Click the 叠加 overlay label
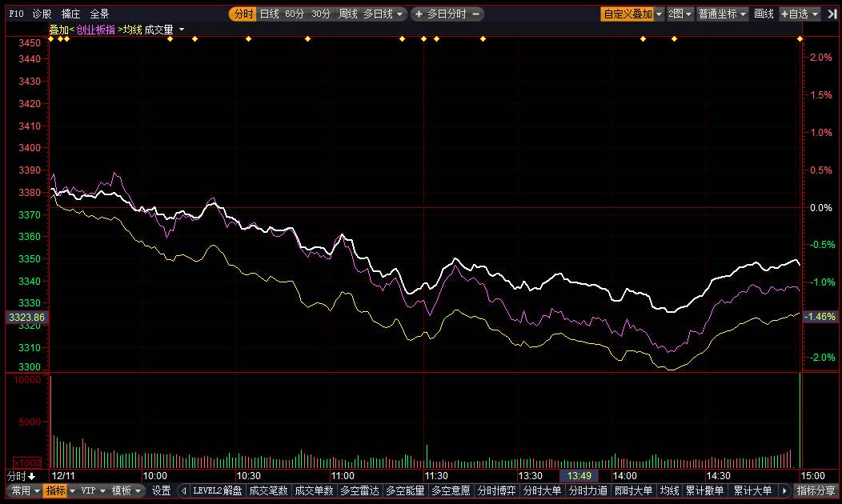 59,30
